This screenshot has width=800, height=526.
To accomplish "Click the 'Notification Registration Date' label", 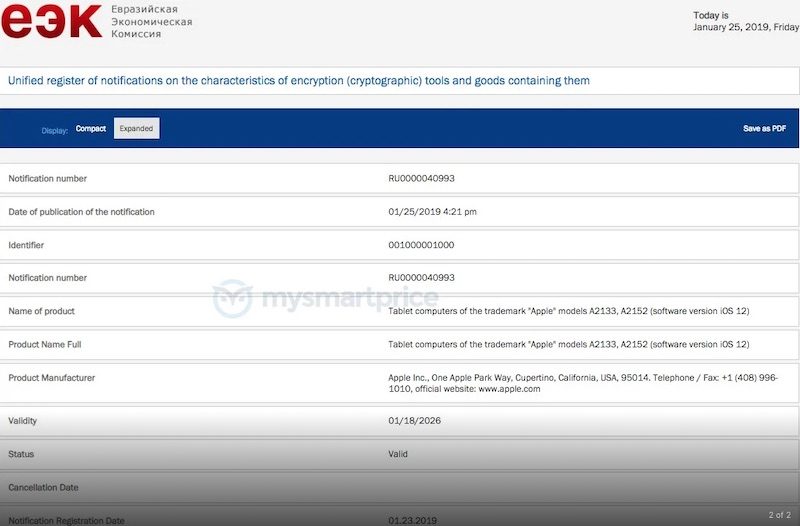I will (66, 521).
